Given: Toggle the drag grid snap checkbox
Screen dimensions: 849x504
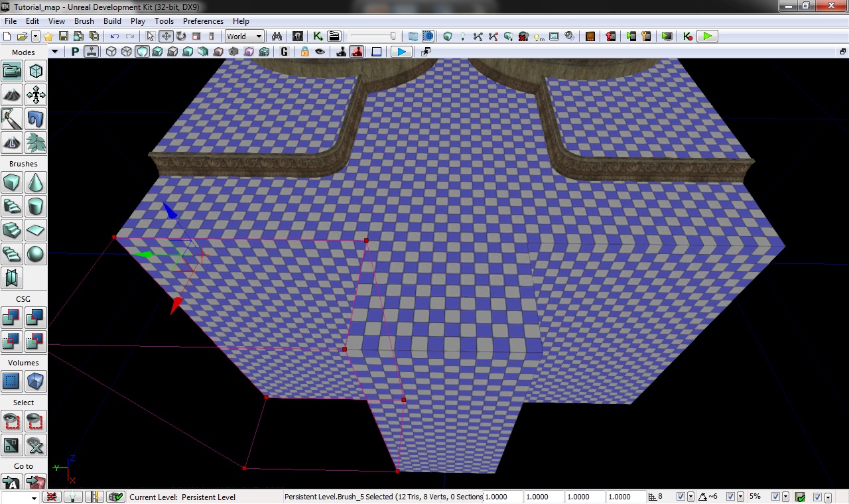Looking at the screenshot, I should (681, 497).
